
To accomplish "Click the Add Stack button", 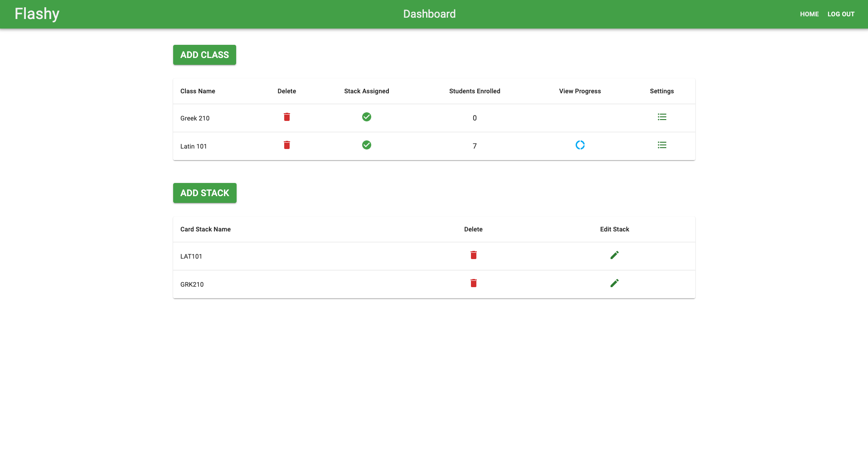I will (x=205, y=193).
